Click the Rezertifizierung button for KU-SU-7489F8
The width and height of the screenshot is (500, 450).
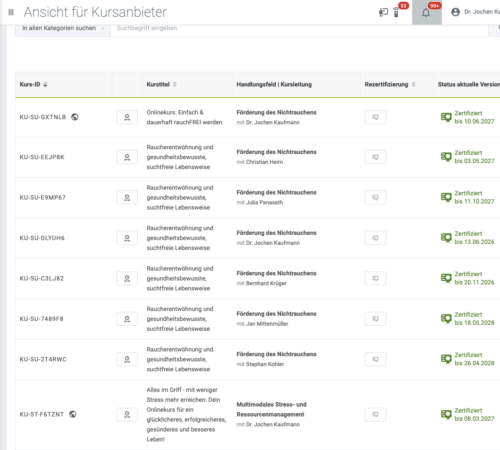tap(375, 319)
